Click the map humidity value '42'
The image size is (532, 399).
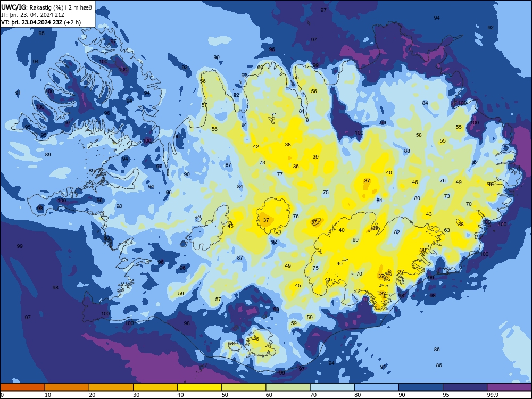pyautogui.click(x=256, y=147)
